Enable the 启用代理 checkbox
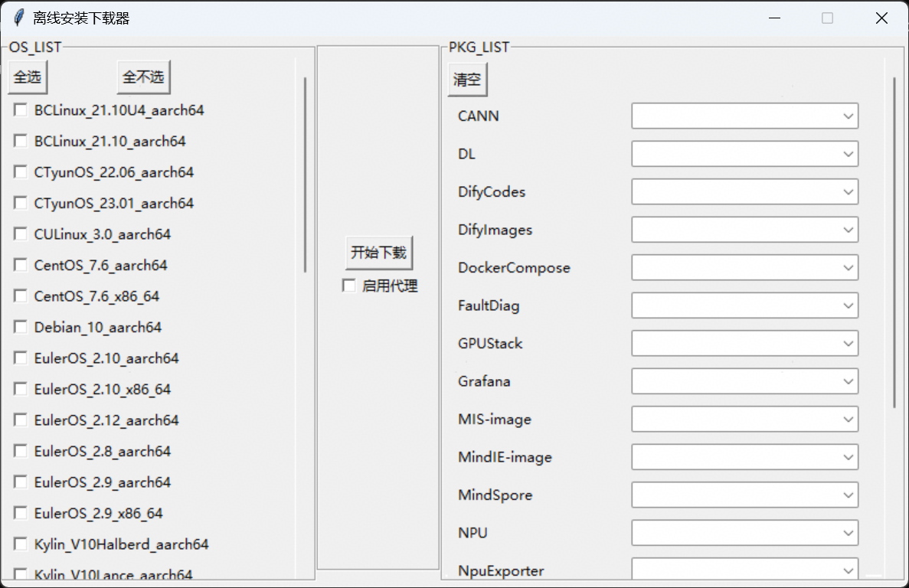This screenshot has width=909, height=588. click(x=349, y=286)
